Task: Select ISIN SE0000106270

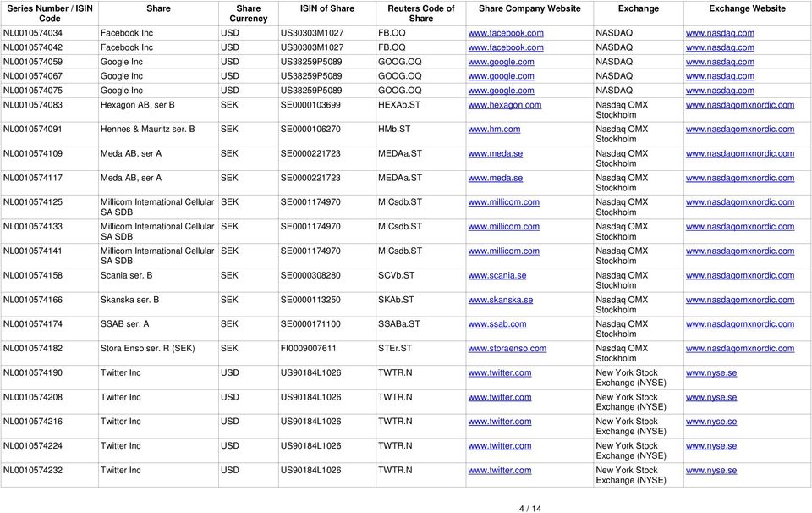Action: [310, 130]
